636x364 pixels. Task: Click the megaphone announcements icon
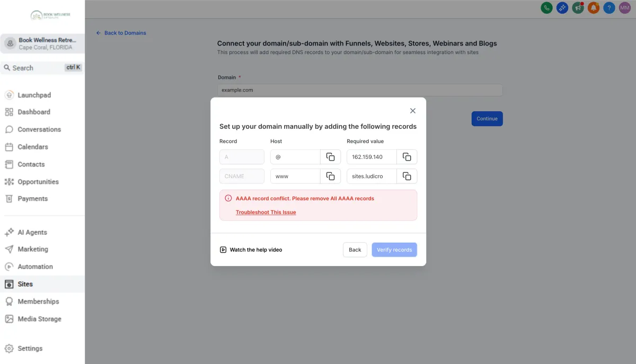point(578,8)
